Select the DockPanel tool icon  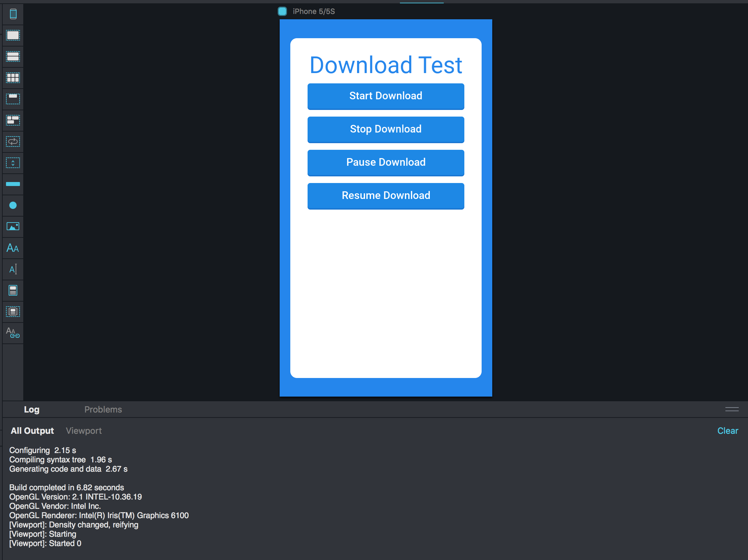(x=13, y=99)
